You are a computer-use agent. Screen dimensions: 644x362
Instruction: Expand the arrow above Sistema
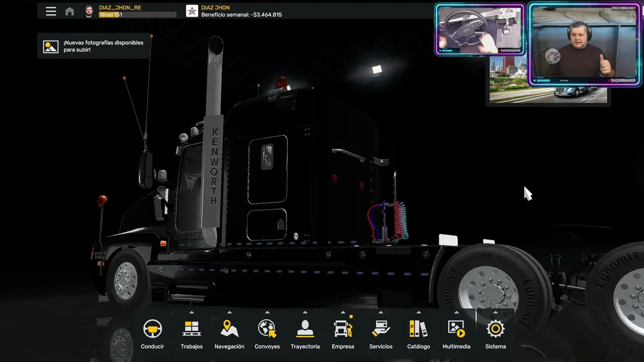[x=496, y=312]
